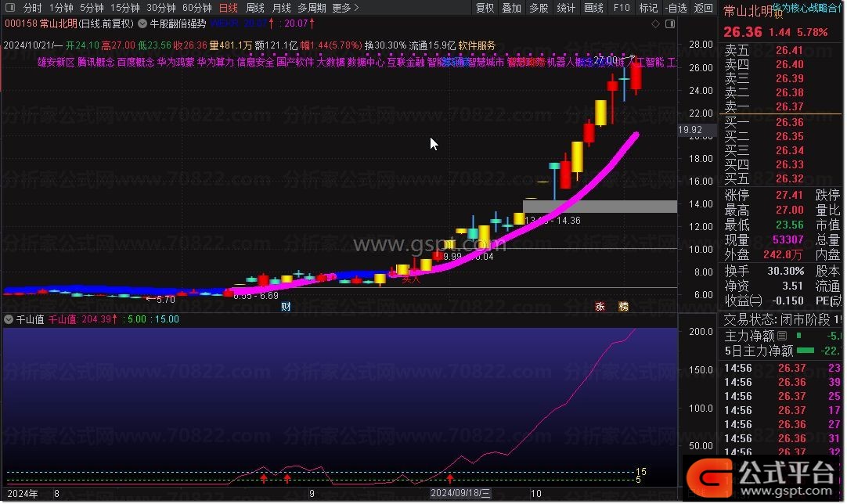847x504 pixels.
Task: Open the 多股 multi-stock view
Action: click(x=539, y=8)
